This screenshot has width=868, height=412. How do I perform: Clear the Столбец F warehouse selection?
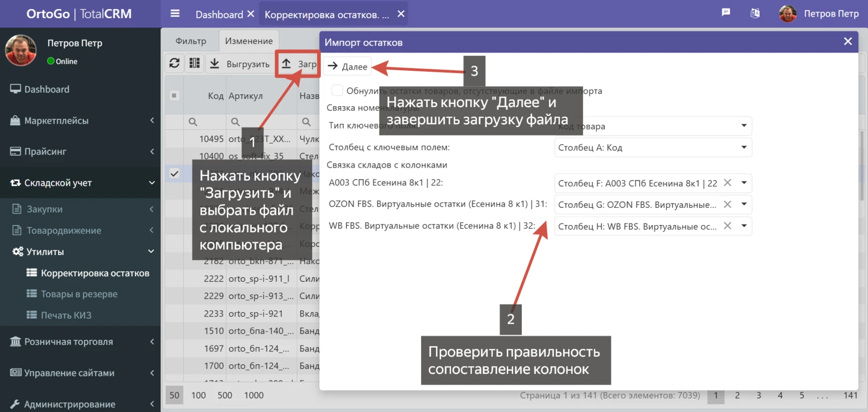pyautogui.click(x=727, y=183)
